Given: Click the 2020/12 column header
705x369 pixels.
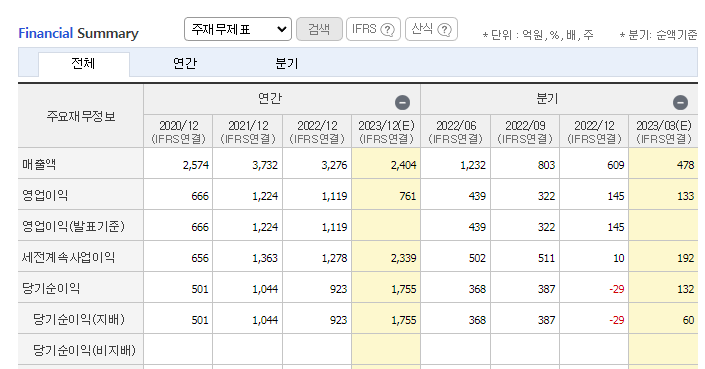Looking at the screenshot, I should click(x=178, y=132).
